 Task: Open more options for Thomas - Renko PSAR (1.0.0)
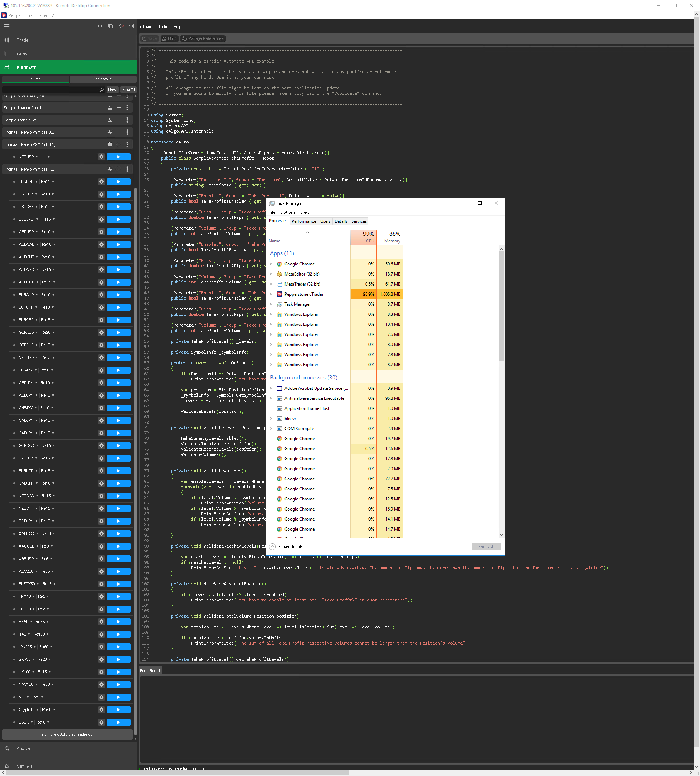[x=127, y=132]
